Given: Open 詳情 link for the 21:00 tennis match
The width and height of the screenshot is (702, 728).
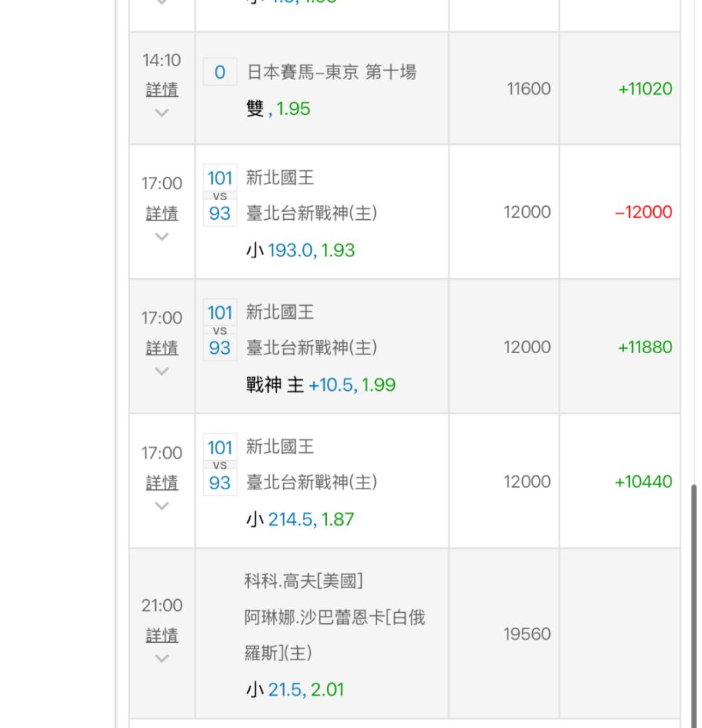Looking at the screenshot, I should [x=162, y=635].
